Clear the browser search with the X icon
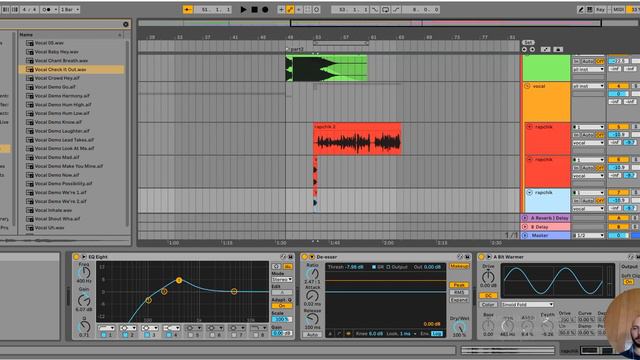Viewport: 640px width, 360px height. coord(126,24)
